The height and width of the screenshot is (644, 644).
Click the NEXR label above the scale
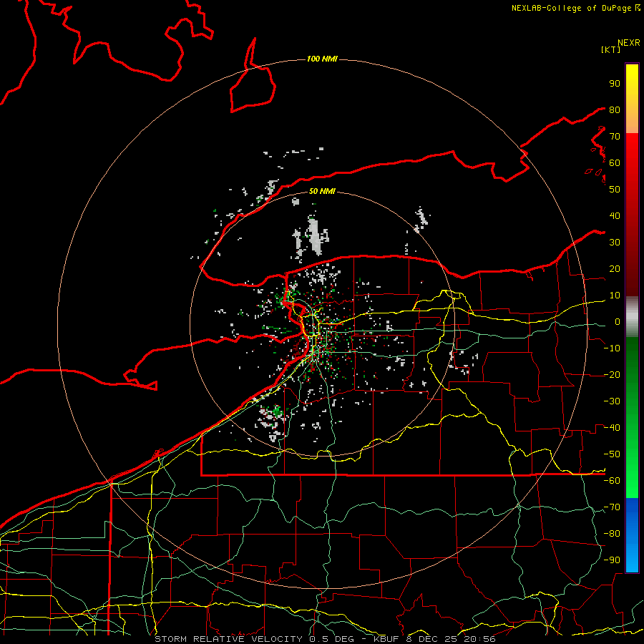628,43
